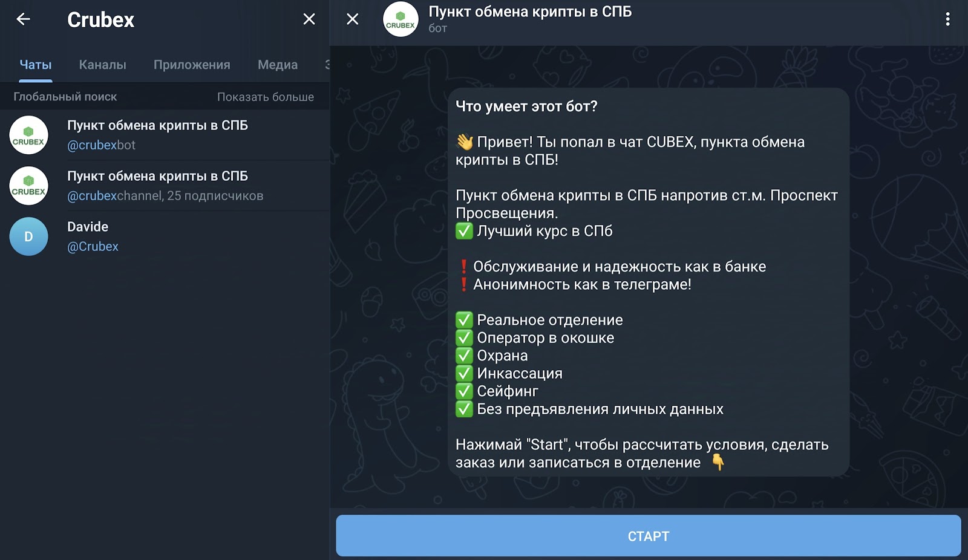Click inside the Crubex search field
This screenshot has height=560, width=968.
click(x=121, y=20)
